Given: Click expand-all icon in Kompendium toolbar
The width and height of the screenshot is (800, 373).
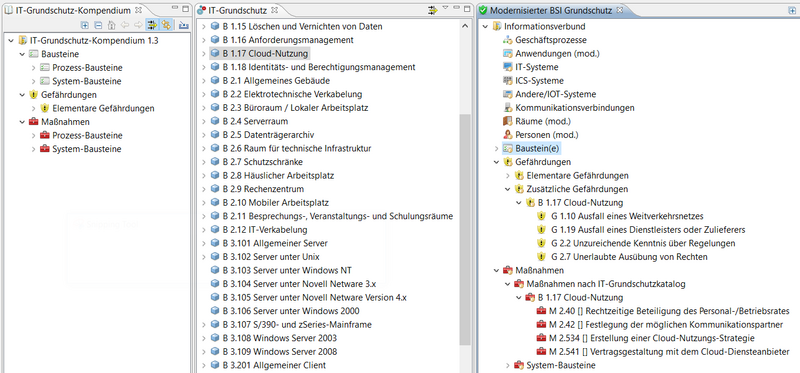Looking at the screenshot, I should [x=85, y=25].
